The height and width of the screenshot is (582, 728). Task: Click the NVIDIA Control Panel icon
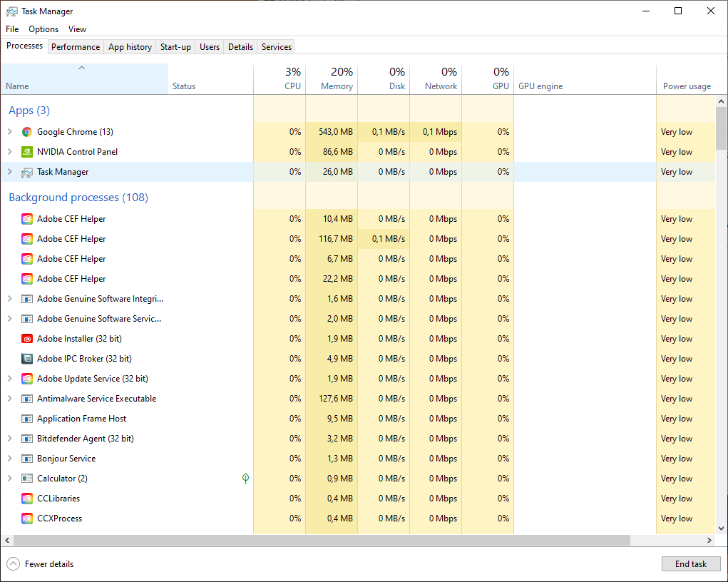27,152
